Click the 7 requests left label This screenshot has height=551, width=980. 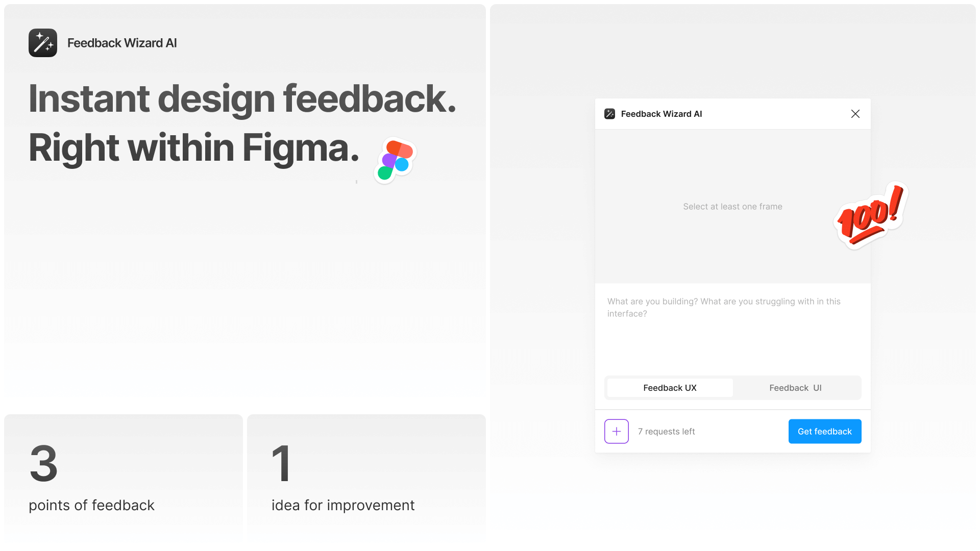pyautogui.click(x=666, y=431)
